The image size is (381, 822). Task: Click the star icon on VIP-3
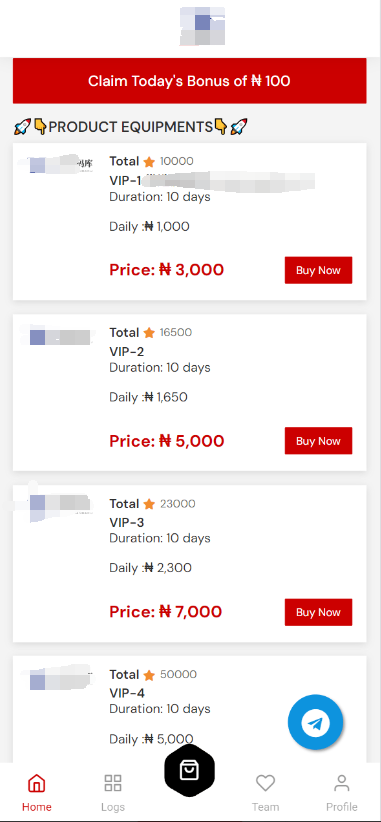click(x=149, y=504)
